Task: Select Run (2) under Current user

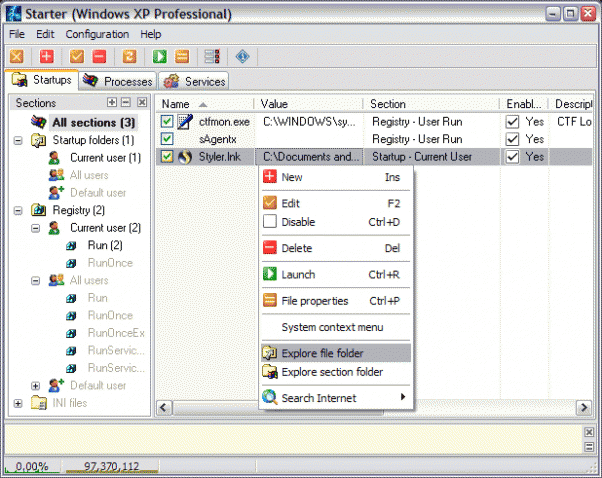Action: click(x=105, y=245)
